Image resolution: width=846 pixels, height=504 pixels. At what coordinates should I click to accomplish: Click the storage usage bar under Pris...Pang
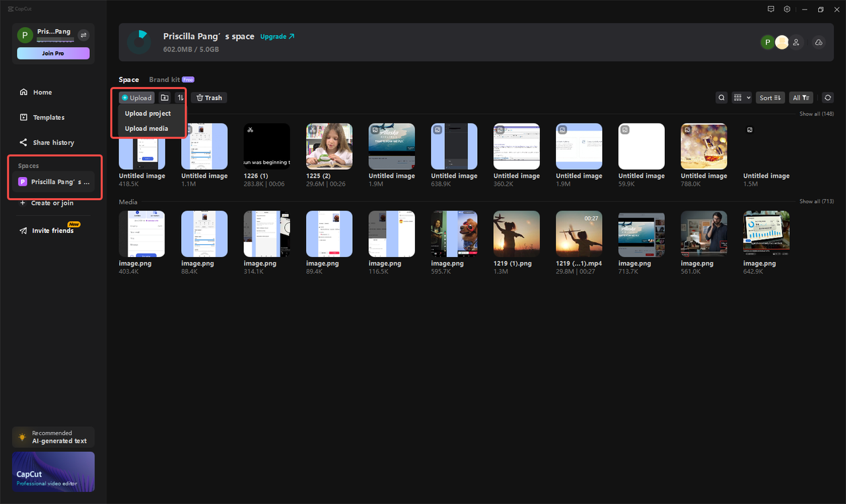tap(56, 40)
